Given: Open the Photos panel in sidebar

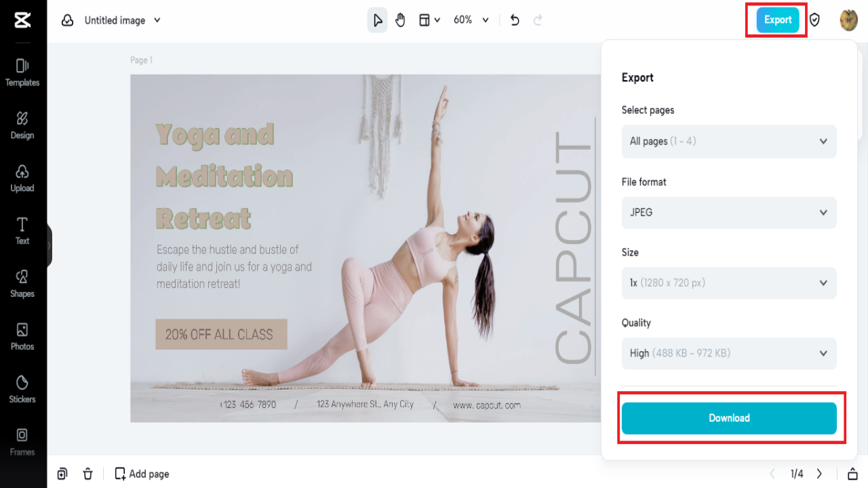Looking at the screenshot, I should [22, 336].
